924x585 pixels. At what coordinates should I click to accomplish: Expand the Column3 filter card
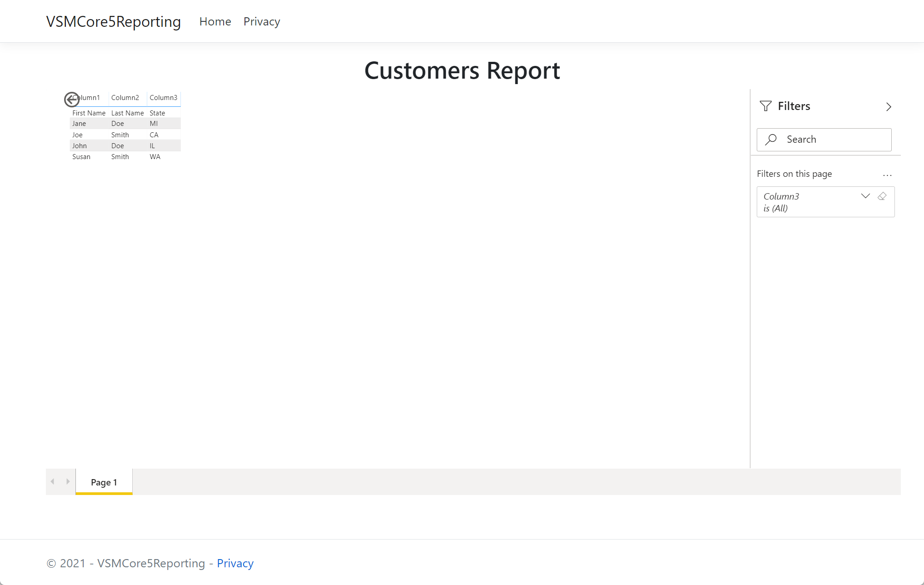click(x=865, y=196)
